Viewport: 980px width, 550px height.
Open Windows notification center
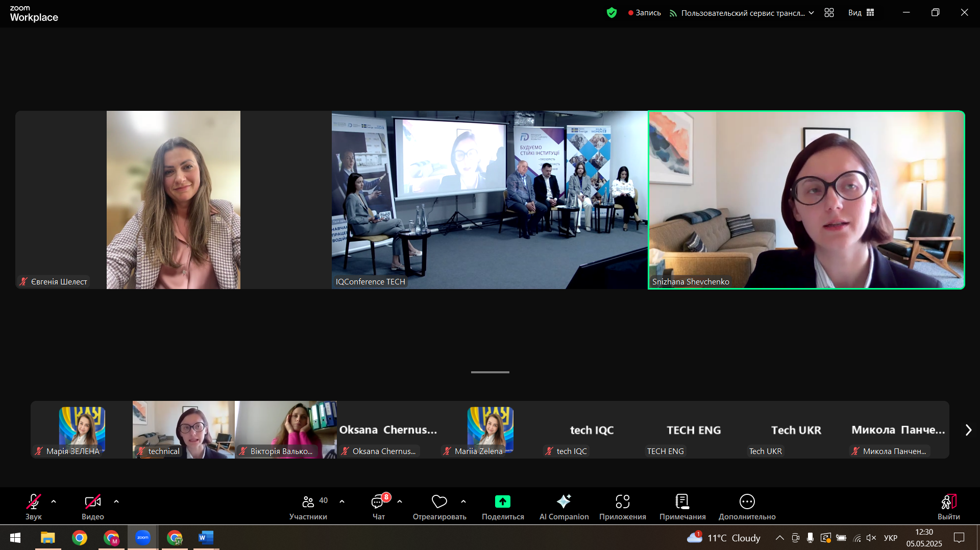[960, 538]
